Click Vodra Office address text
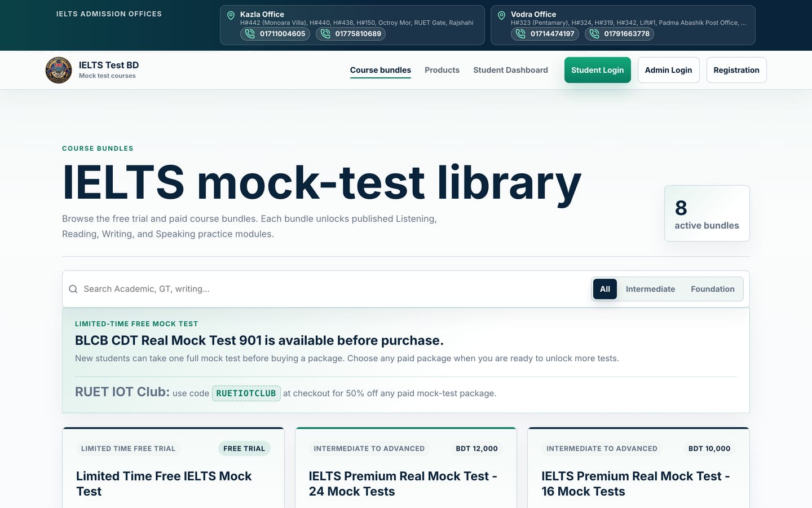The height and width of the screenshot is (508, 812). coord(628,23)
